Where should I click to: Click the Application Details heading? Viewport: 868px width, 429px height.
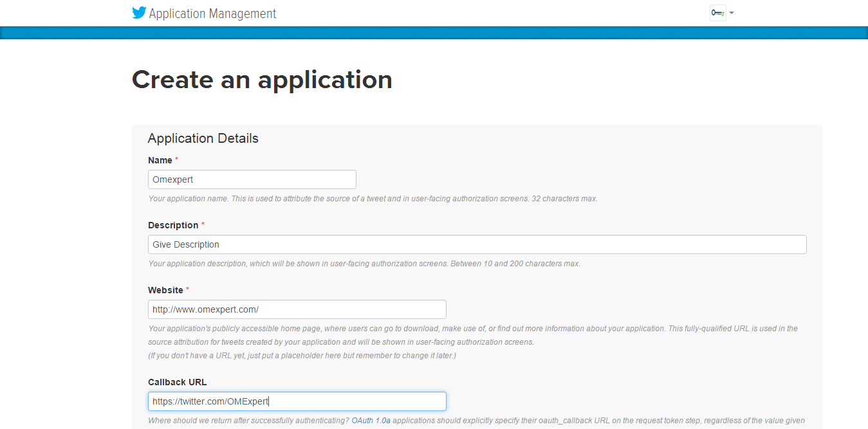[203, 138]
